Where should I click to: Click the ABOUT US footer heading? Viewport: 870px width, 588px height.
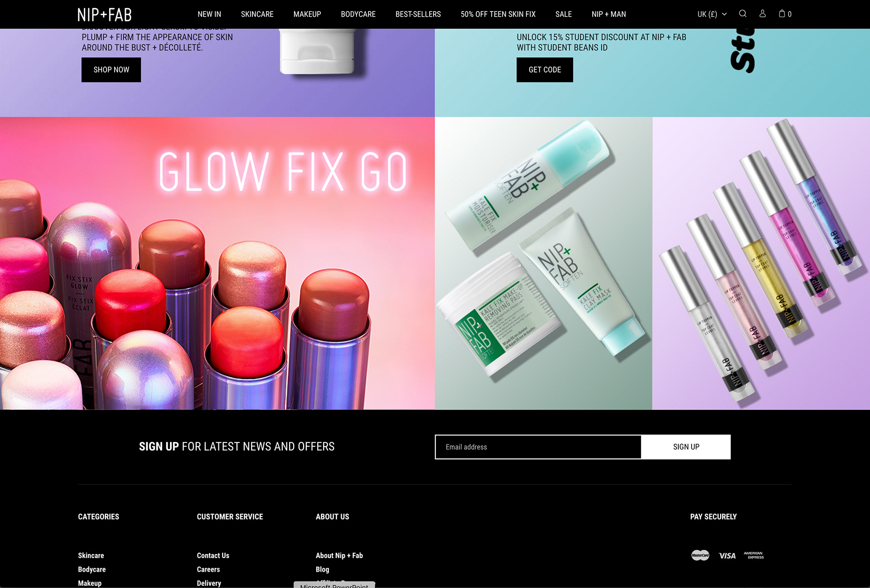[333, 516]
